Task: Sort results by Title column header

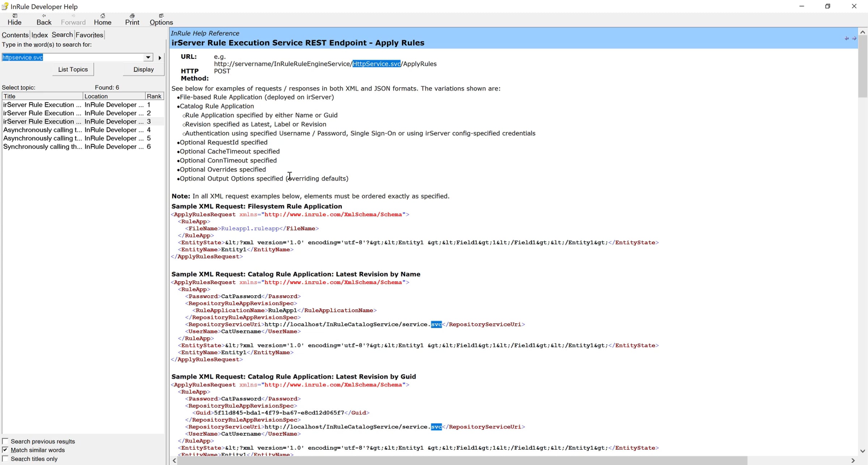Action: click(42, 96)
